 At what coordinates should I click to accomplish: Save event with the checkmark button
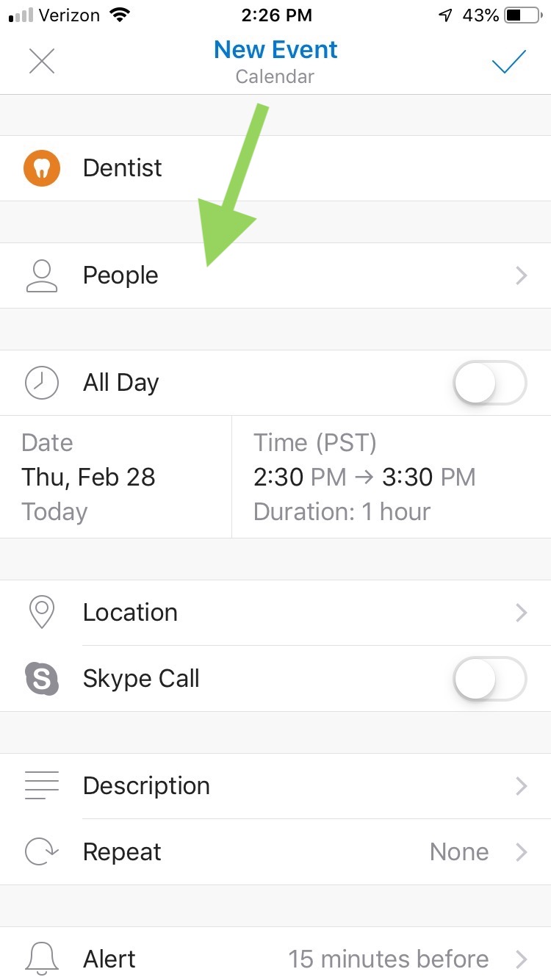(509, 62)
